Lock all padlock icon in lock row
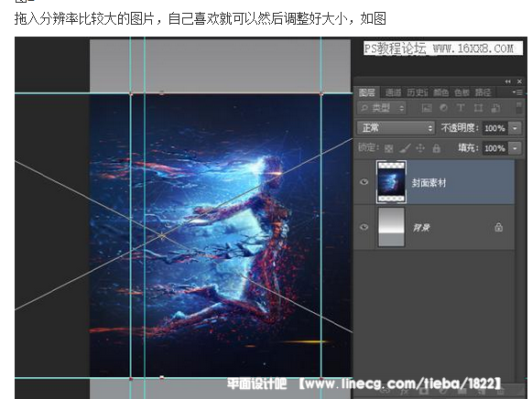This screenshot has height=399, width=532. pyautogui.click(x=437, y=148)
